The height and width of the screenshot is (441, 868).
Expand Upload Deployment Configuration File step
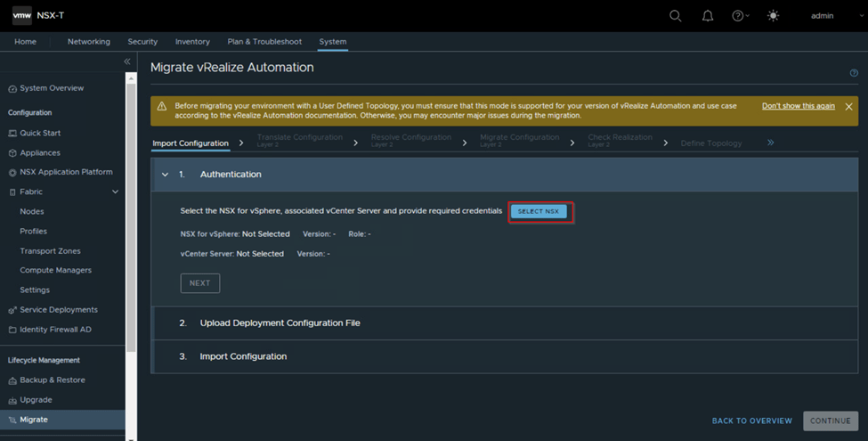point(280,323)
